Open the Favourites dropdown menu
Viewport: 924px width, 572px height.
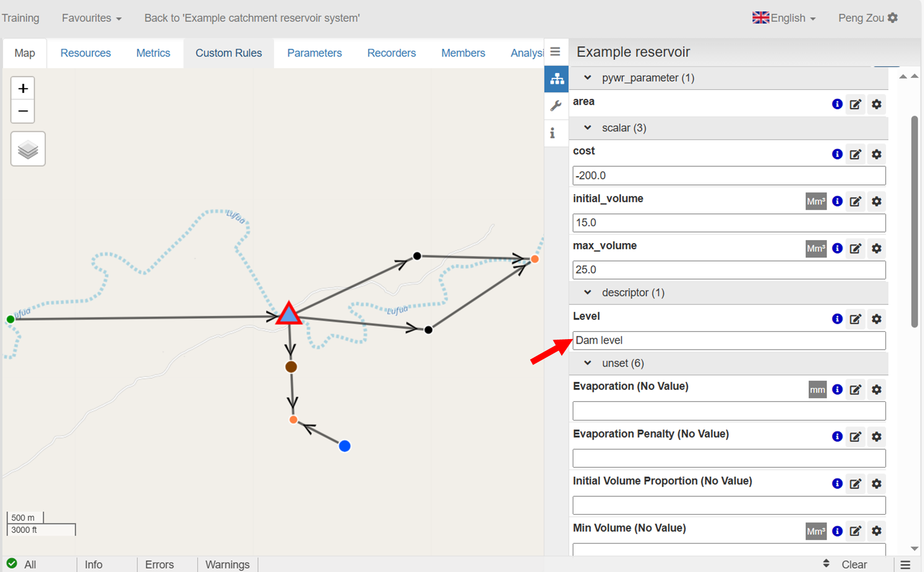coord(92,18)
